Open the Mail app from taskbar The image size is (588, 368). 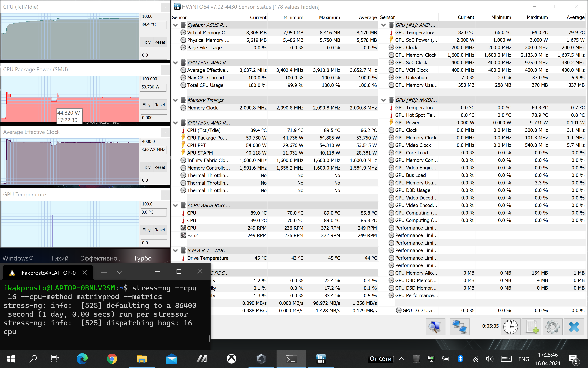tap(172, 359)
